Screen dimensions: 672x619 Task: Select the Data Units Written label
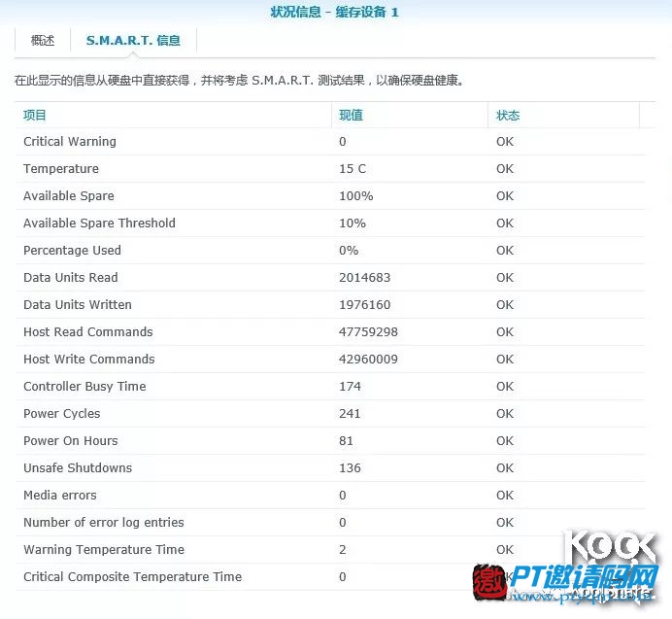click(x=78, y=304)
